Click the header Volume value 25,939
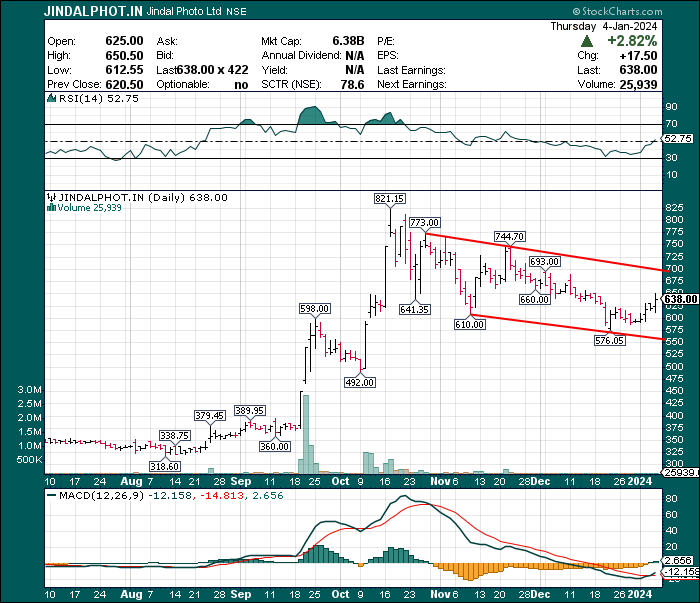This screenshot has height=603, width=700. (638, 85)
